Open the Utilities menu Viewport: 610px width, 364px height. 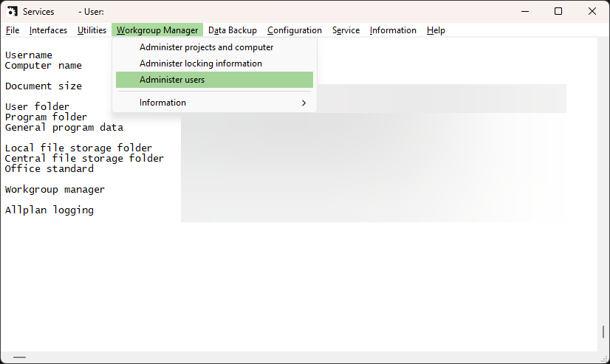(92, 30)
